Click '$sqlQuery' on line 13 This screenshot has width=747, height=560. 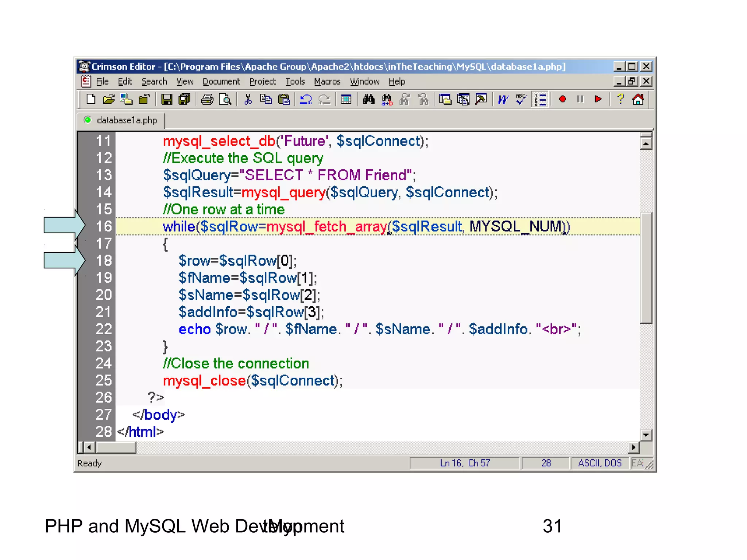pyautogui.click(x=197, y=175)
